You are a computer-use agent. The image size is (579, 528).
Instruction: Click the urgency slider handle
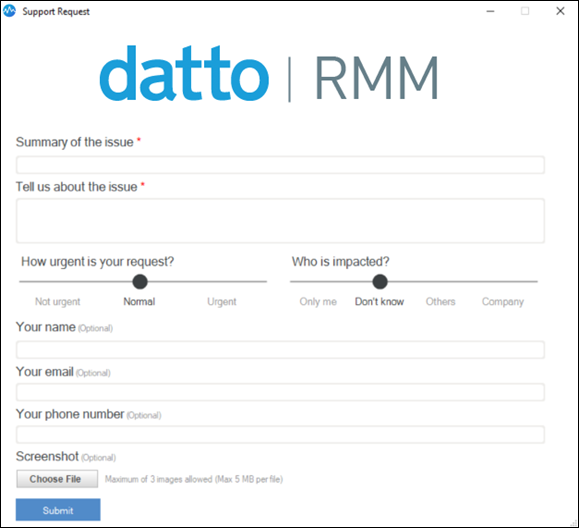click(140, 282)
